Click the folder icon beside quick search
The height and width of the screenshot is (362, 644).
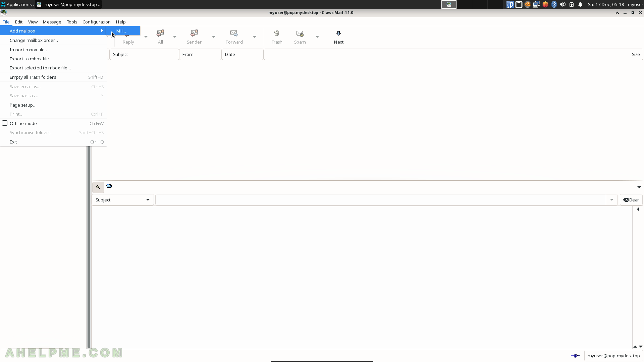click(x=109, y=186)
